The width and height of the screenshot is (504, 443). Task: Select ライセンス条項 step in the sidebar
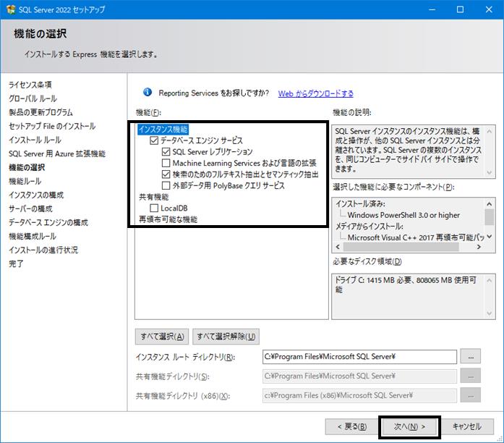[30, 85]
